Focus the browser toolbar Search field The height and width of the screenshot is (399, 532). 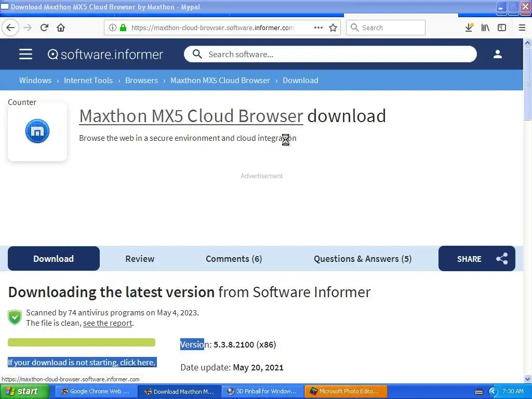pyautogui.click(x=385, y=28)
